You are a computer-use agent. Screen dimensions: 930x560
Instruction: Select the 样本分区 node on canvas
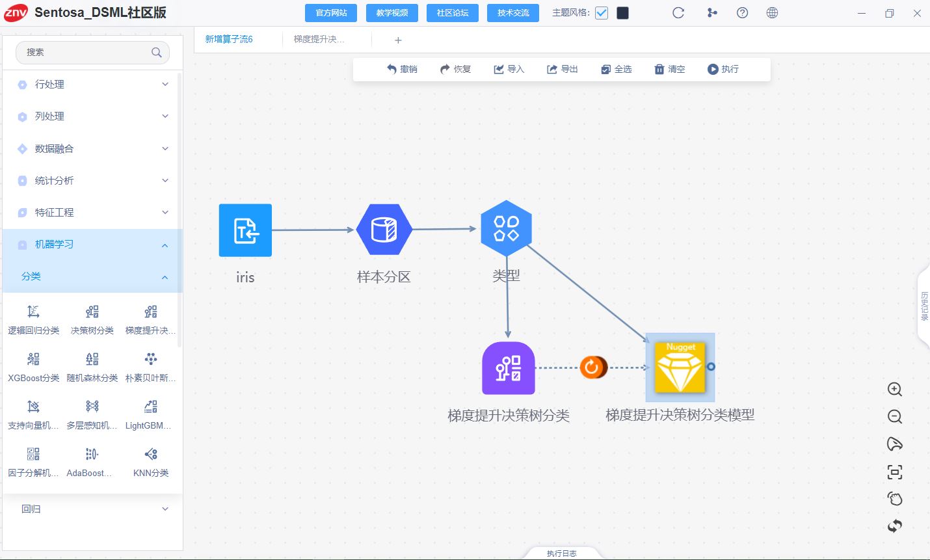(x=384, y=230)
